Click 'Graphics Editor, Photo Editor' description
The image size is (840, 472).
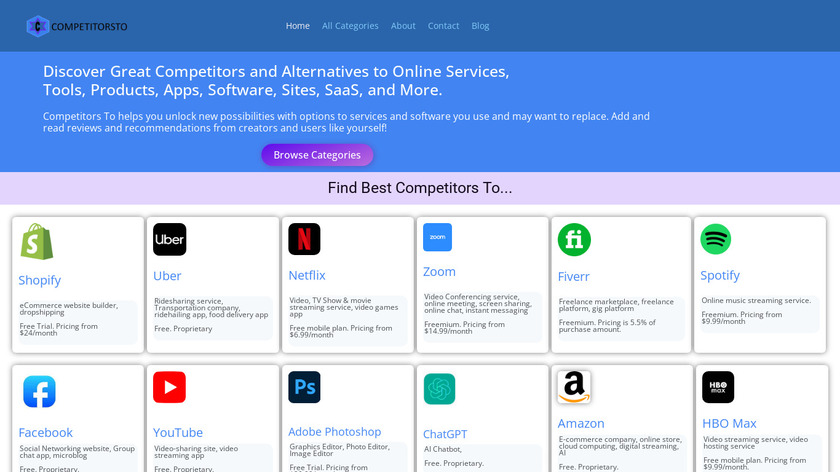[x=340, y=449]
